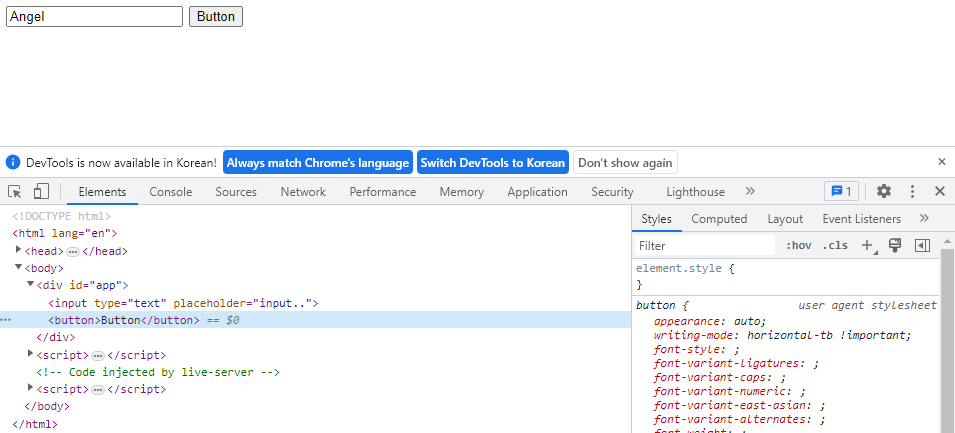The width and height of the screenshot is (955, 433).
Task: Click the font-variant-ligatures property
Action: pos(737,363)
